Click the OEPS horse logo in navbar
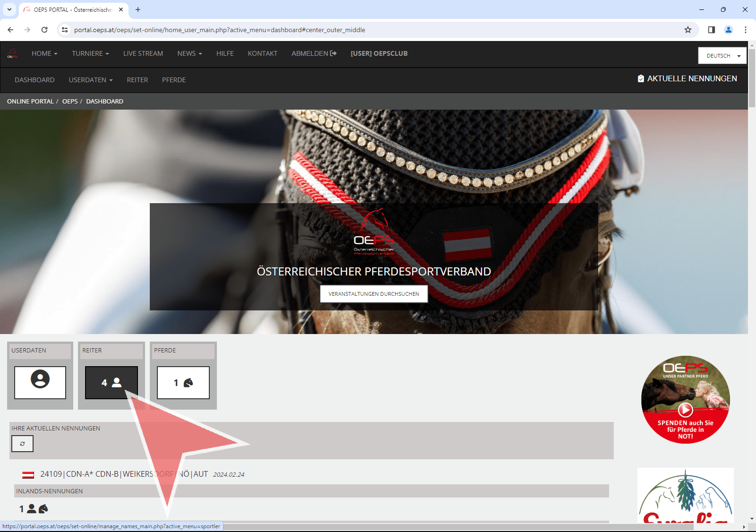756x532 pixels. pyautogui.click(x=13, y=53)
